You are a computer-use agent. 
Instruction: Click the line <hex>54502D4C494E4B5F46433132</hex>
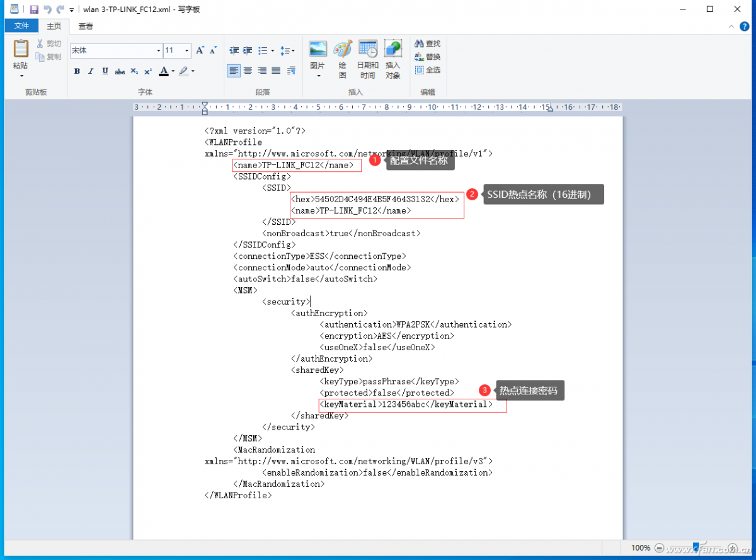point(375,199)
